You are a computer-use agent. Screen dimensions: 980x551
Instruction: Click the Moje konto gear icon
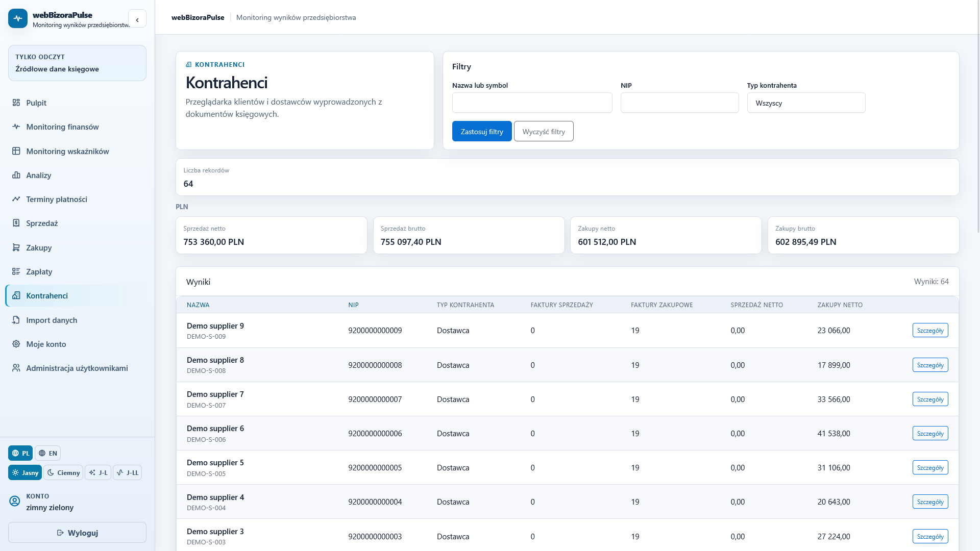click(16, 344)
